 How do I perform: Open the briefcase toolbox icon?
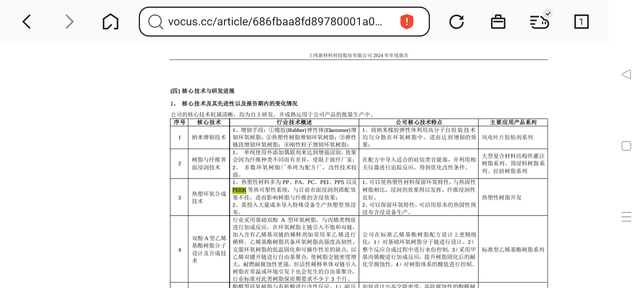[x=498, y=22]
